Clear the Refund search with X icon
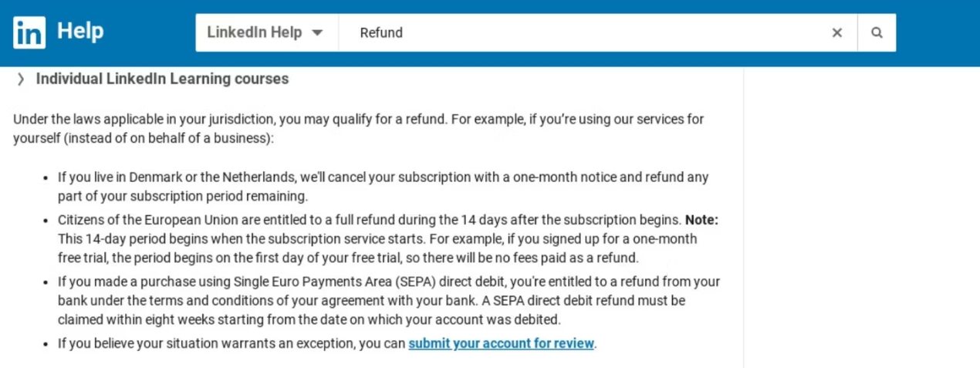 [x=837, y=32]
